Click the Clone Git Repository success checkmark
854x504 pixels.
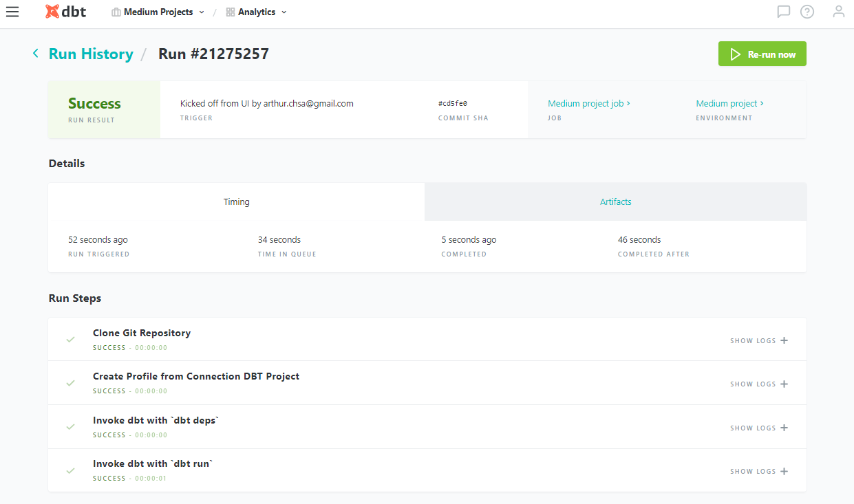(70, 340)
